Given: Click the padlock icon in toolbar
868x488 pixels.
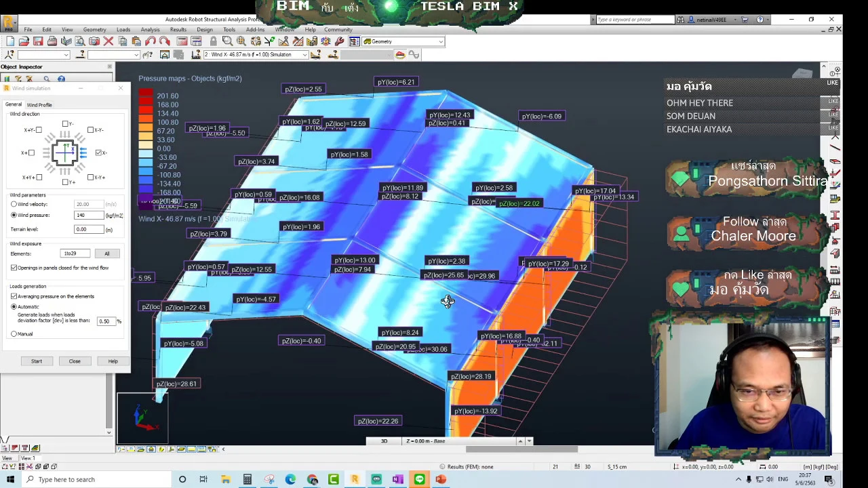Looking at the screenshot, I should point(213,41).
